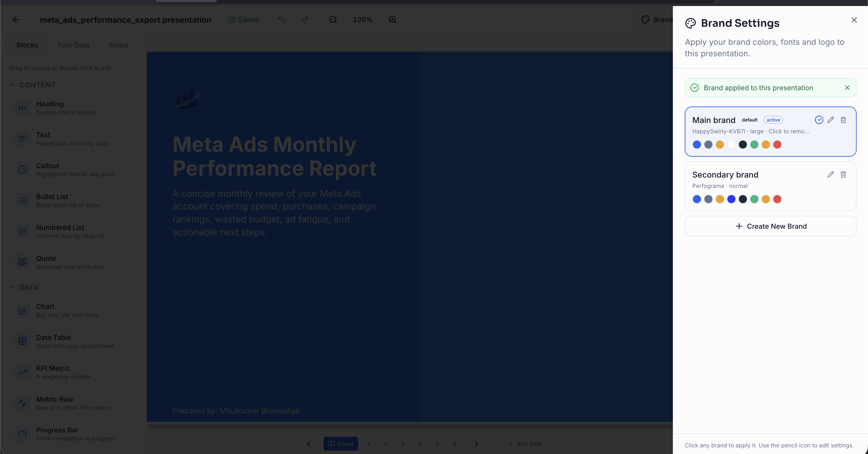This screenshot has width=868, height=454.
Task: Click the Progress Bar block icon
Action: (22, 434)
